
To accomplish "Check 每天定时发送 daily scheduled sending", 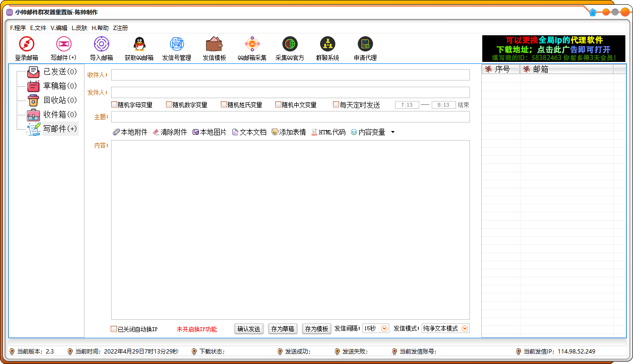I will [x=336, y=104].
